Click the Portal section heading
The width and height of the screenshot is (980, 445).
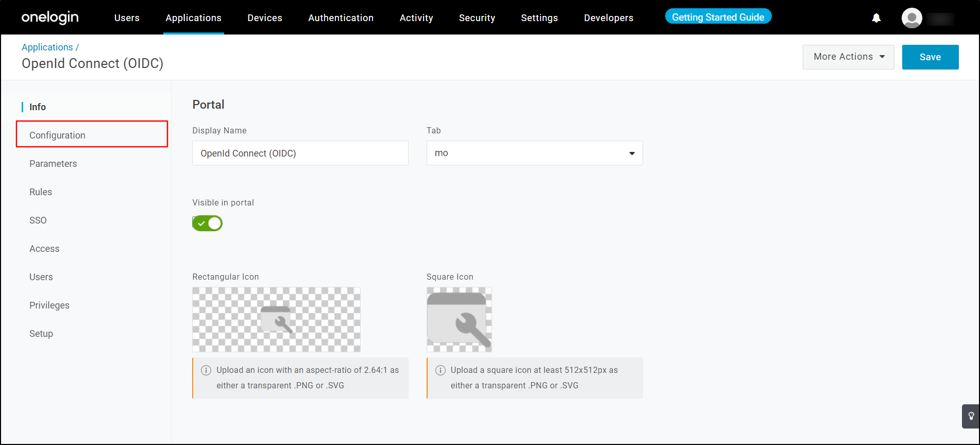(x=208, y=105)
